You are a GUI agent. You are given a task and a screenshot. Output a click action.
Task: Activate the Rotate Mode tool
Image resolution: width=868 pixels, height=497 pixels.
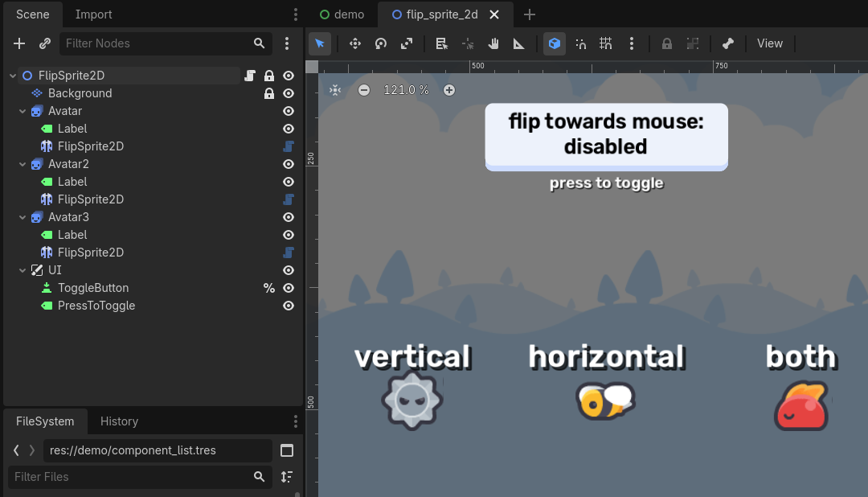click(380, 43)
